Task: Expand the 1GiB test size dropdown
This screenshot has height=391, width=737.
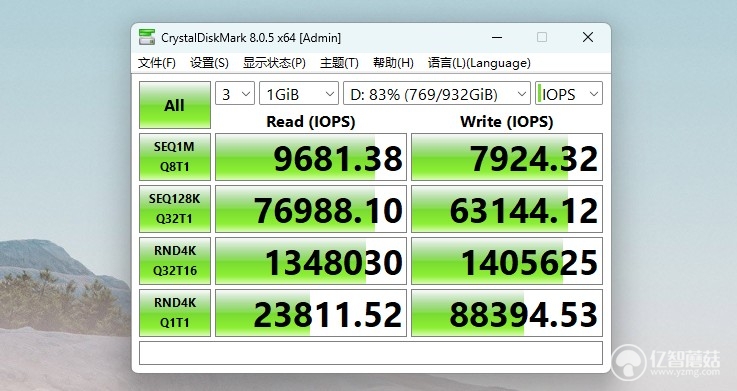Action: (299, 94)
